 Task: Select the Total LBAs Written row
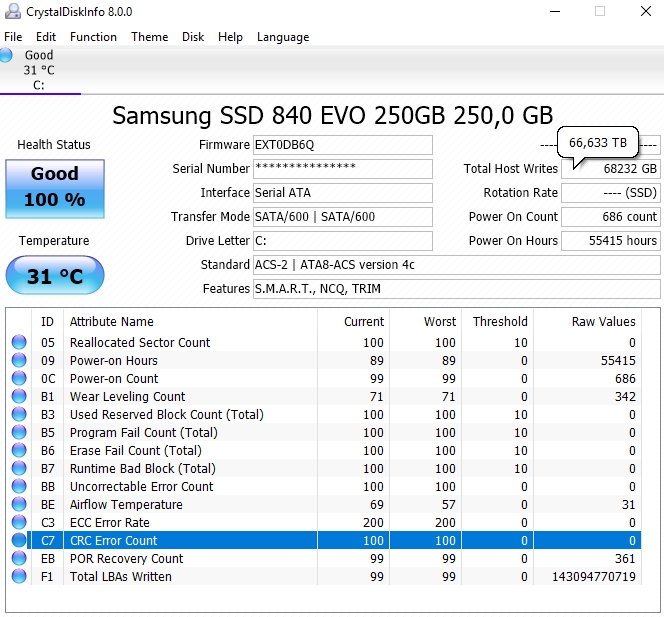tap(324, 576)
